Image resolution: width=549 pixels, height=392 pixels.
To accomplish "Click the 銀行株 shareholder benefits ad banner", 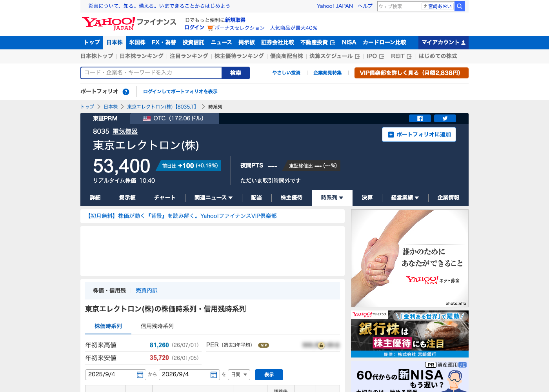I will point(410,334).
